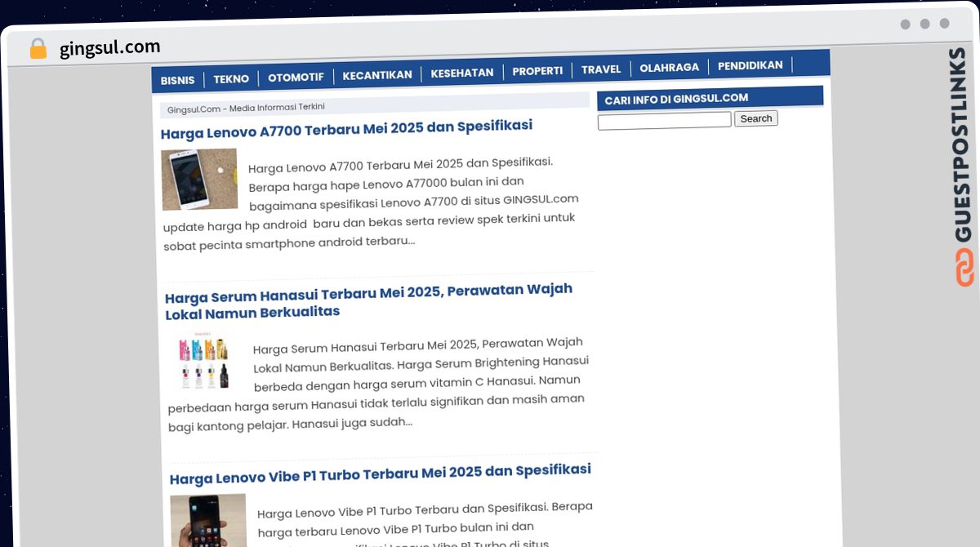980x547 pixels.
Task: Click the 'Gingsul.Com - Media Informasi Terkini' tagline
Action: [x=246, y=108]
